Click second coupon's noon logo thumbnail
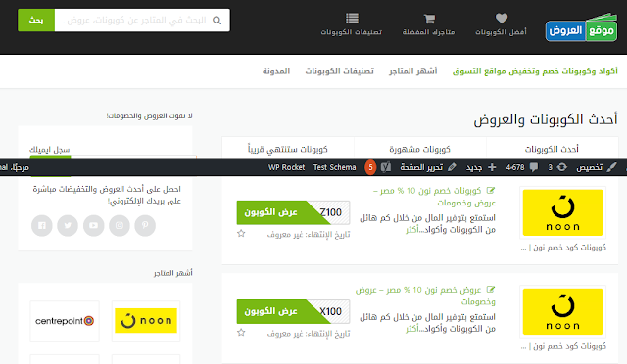The height and width of the screenshot is (364, 627). click(x=562, y=311)
